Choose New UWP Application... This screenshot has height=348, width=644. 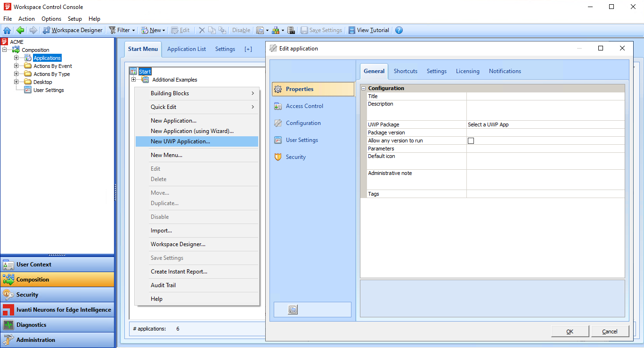(197, 141)
